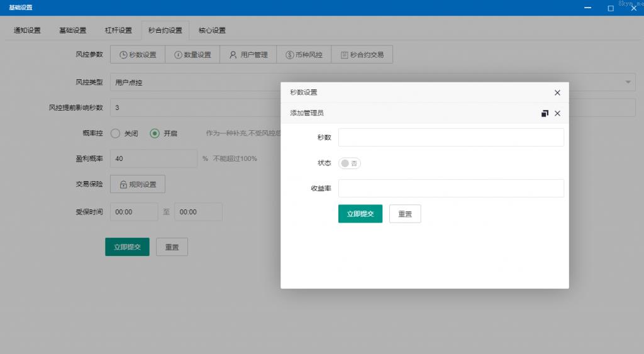Toggle the 状态 switch in the dialog
The image size is (644, 354).
(x=350, y=163)
